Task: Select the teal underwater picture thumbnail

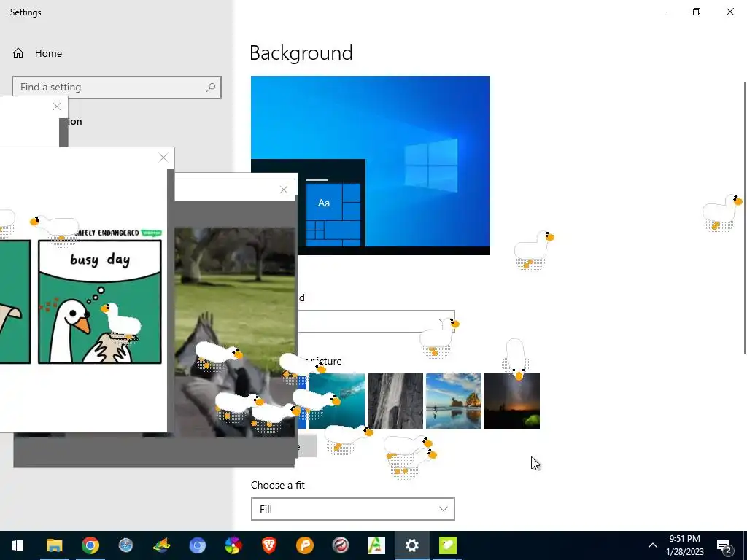Action: [337, 401]
